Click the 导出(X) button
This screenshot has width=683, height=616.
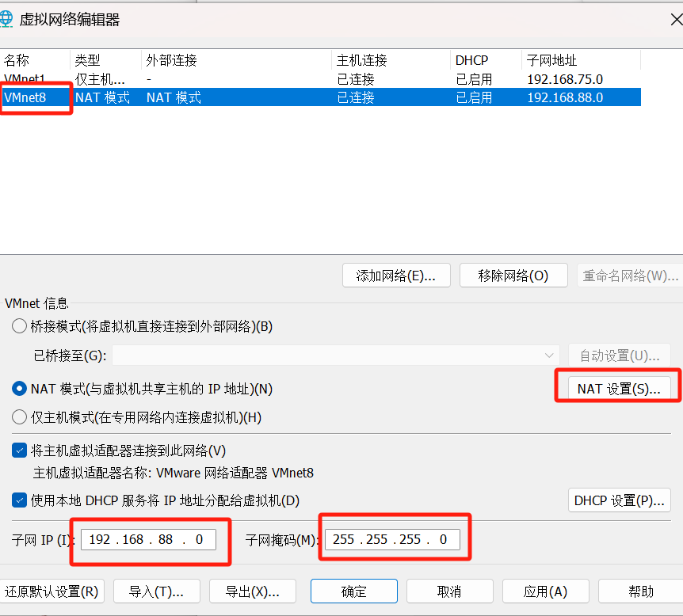tap(253, 591)
